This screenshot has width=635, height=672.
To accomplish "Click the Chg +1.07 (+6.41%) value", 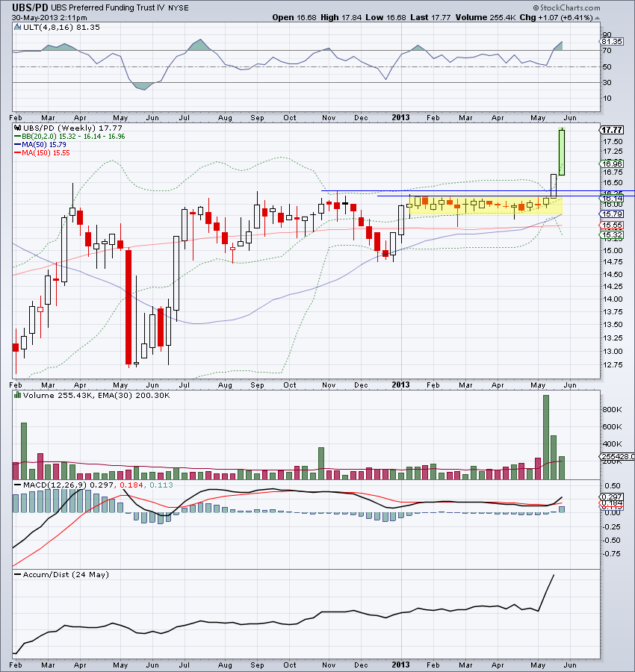I will coord(556,18).
